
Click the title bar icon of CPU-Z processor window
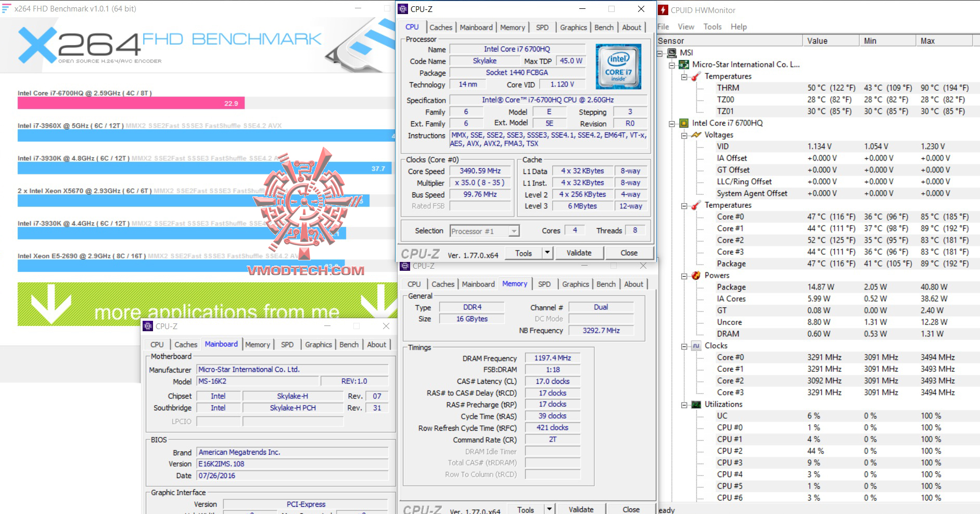tap(403, 9)
